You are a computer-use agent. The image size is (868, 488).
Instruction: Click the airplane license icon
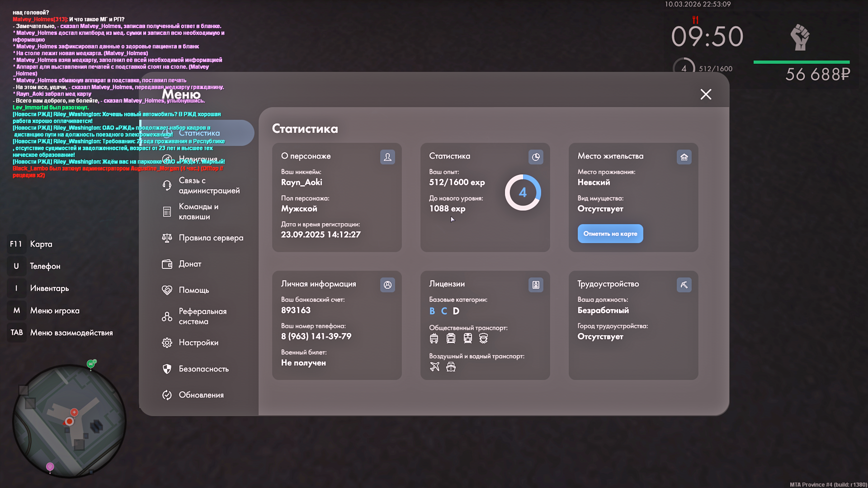pos(434,366)
